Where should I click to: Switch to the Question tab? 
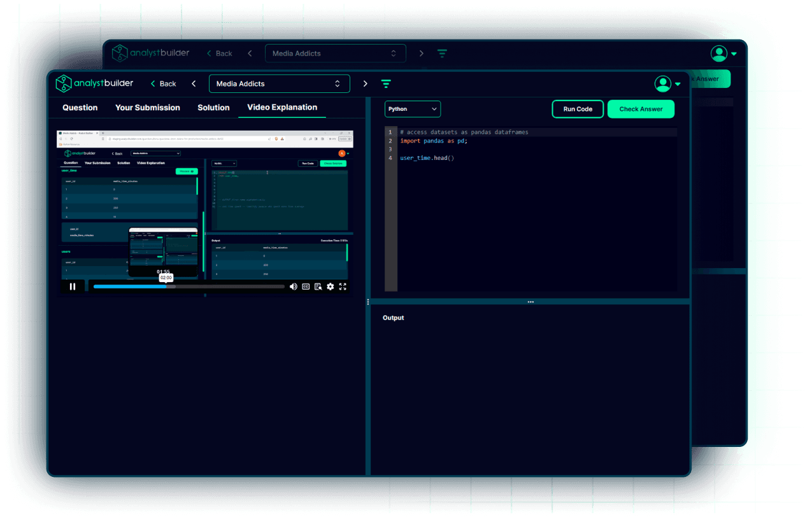coord(80,108)
